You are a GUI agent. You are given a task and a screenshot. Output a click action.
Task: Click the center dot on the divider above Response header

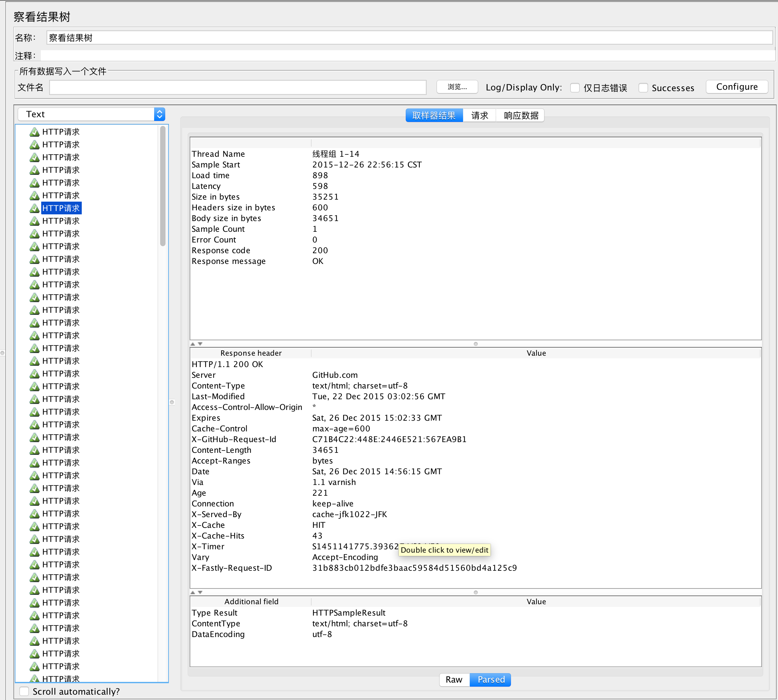click(475, 344)
